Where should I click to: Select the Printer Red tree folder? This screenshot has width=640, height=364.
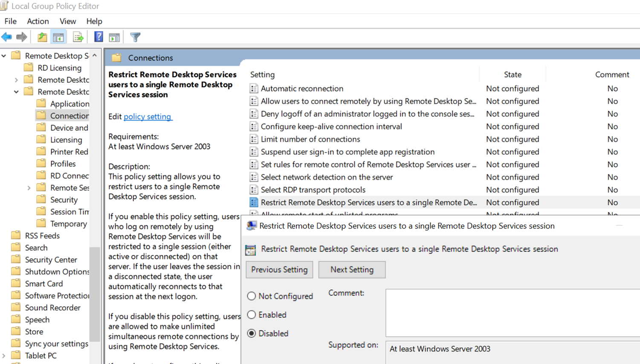coord(69,151)
